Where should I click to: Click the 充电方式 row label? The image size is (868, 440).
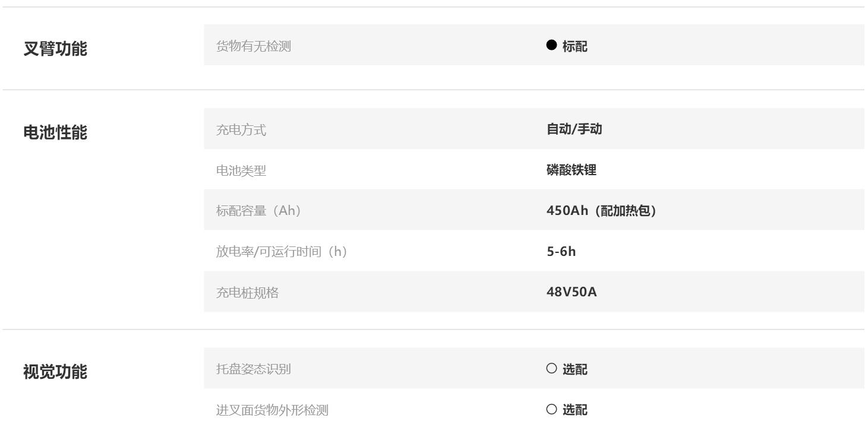241,129
